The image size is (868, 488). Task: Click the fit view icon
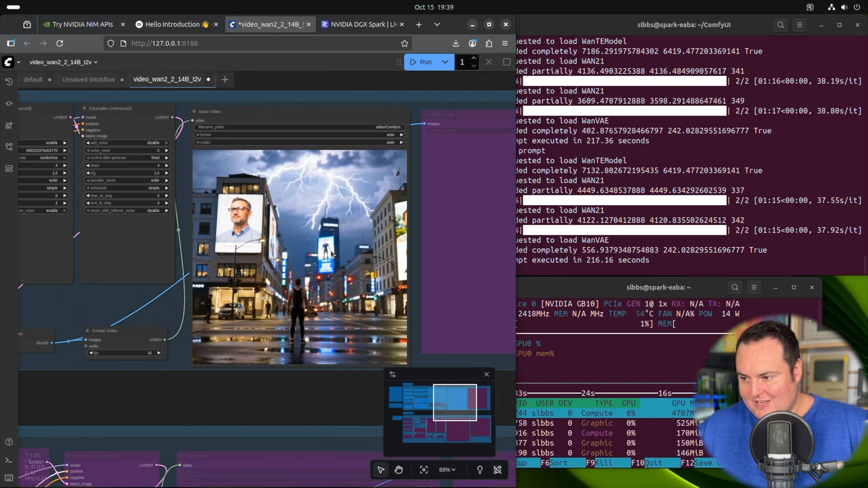[x=423, y=470]
